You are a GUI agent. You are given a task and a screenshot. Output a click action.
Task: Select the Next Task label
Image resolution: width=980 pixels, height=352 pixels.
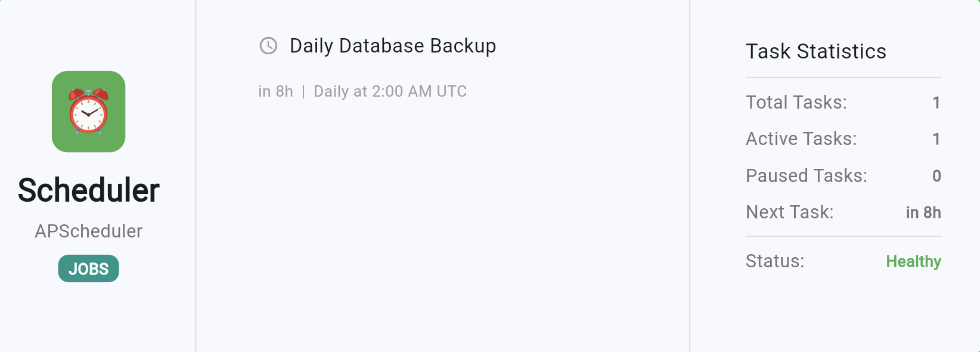(789, 212)
